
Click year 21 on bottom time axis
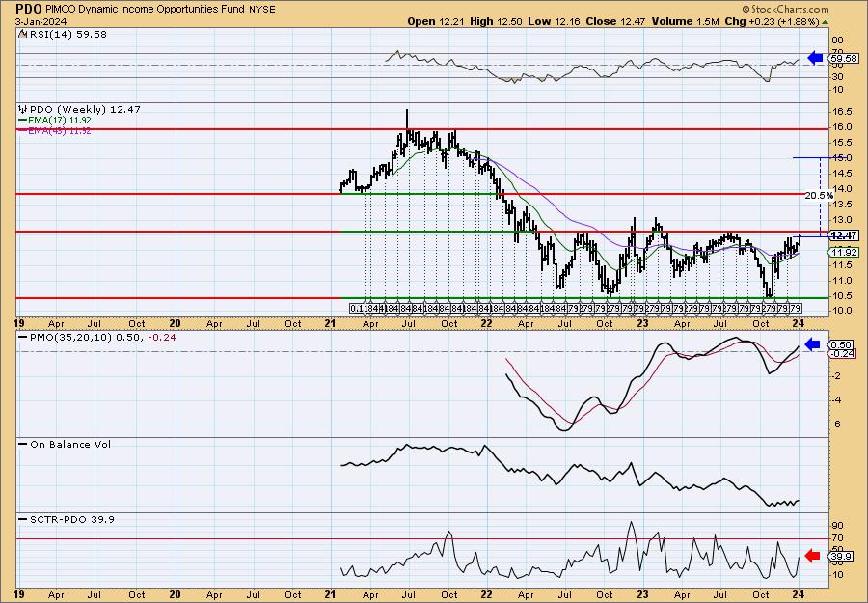[331, 594]
